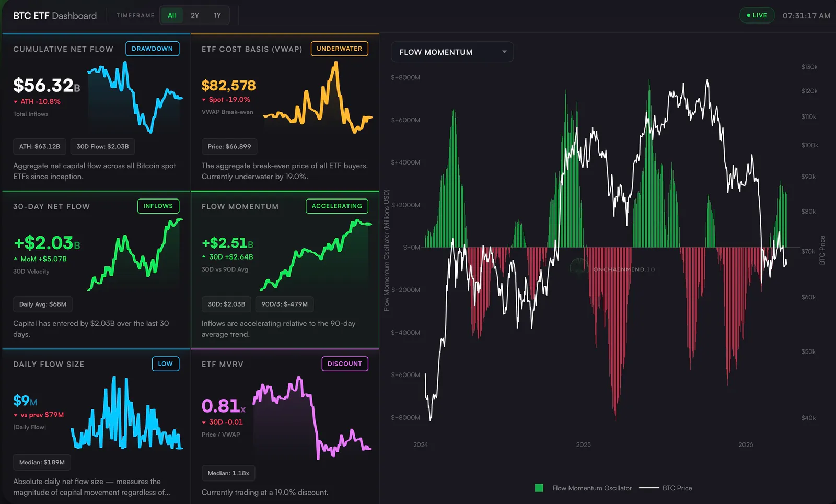Screen dimensions: 836x504
Task: Click the ACCELERATING badge on the Flow Momentum card
Action: 337,206
